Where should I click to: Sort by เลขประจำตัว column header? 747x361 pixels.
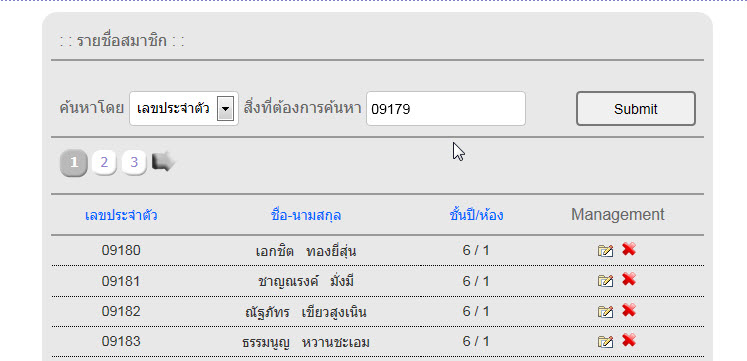tap(121, 215)
